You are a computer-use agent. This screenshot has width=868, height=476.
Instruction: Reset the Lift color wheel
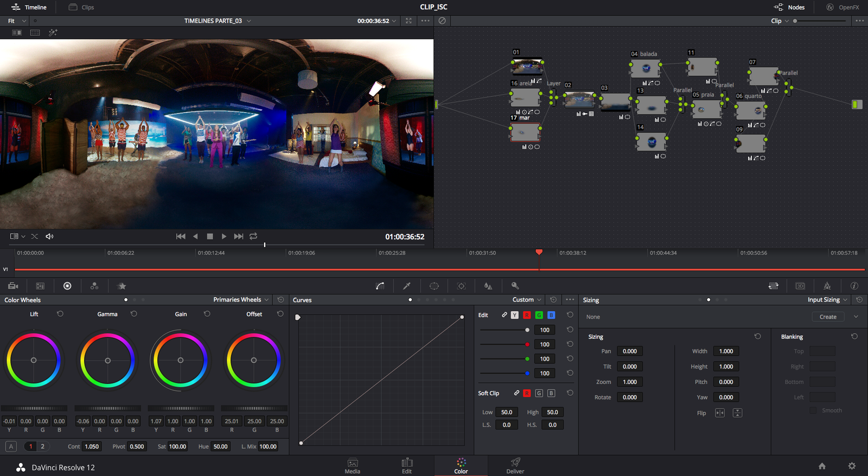pos(60,314)
